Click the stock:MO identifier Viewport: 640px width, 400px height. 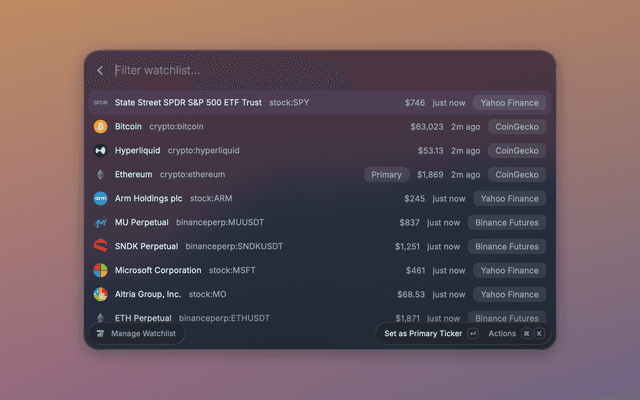click(x=207, y=294)
